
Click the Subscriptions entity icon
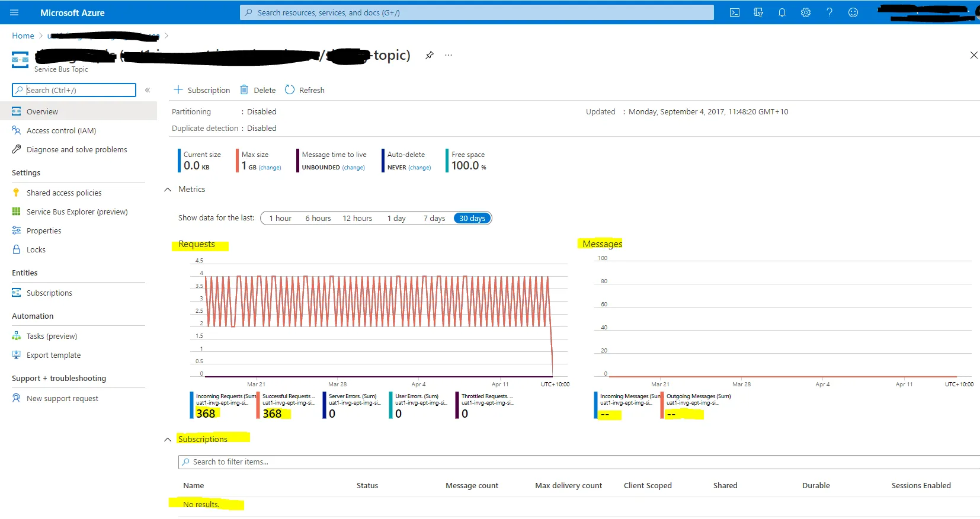tap(17, 293)
